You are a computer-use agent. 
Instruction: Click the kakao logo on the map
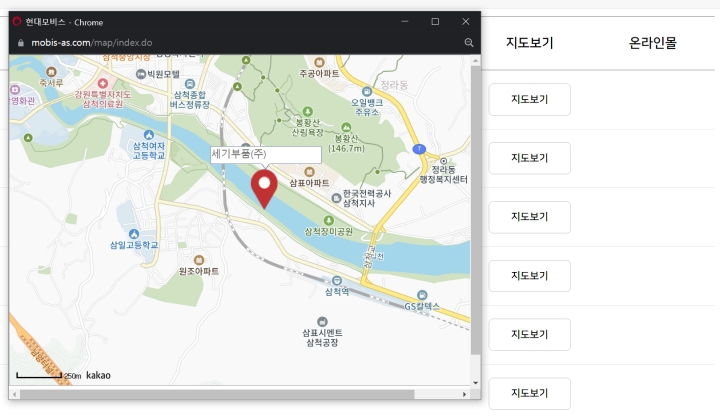pyautogui.click(x=98, y=375)
